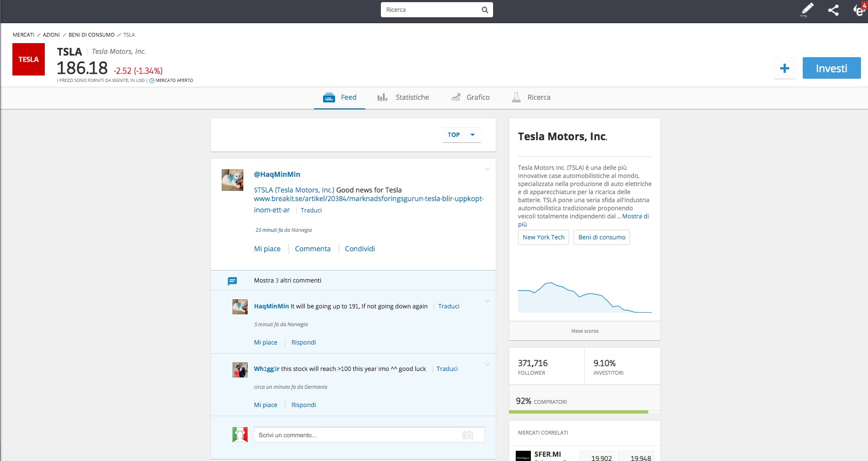Go to AZIONI breadcrumb
Screen dimensions: 868x461
point(51,35)
